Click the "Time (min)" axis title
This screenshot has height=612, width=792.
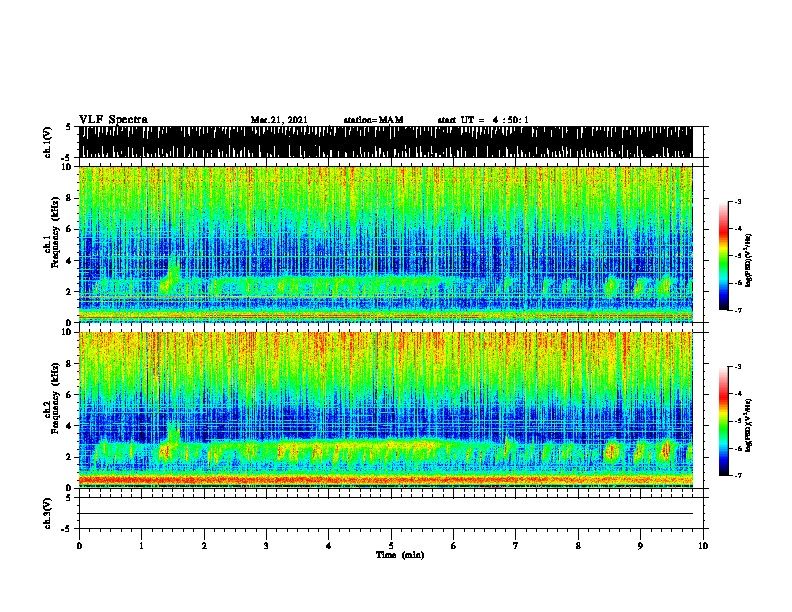click(400, 555)
